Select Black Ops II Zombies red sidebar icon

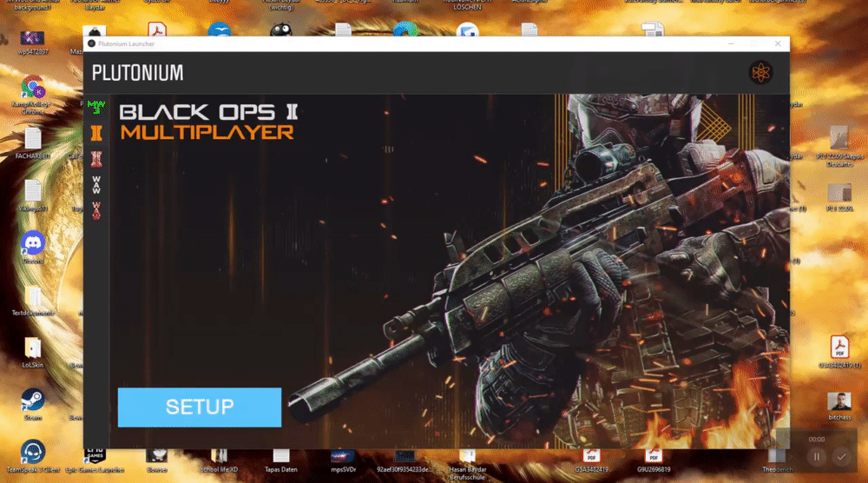96,159
